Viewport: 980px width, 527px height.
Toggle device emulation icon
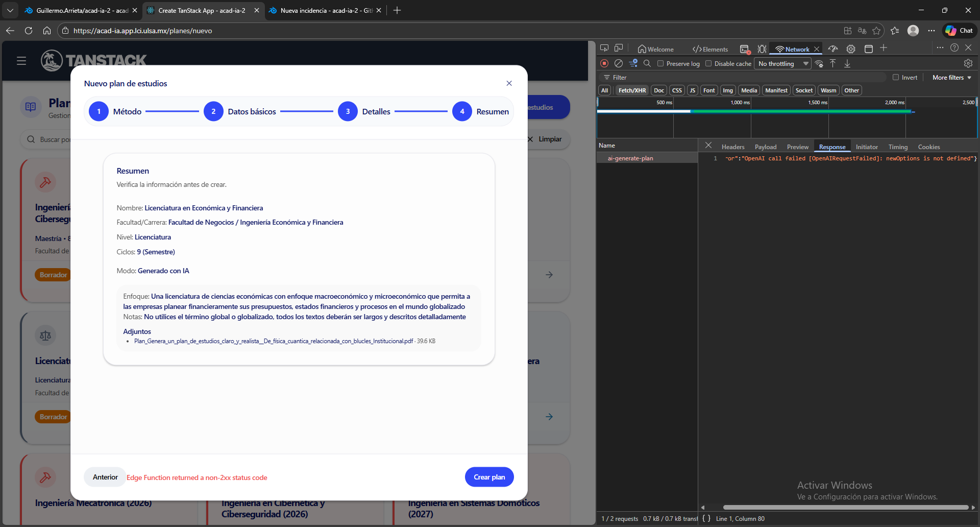pos(619,48)
